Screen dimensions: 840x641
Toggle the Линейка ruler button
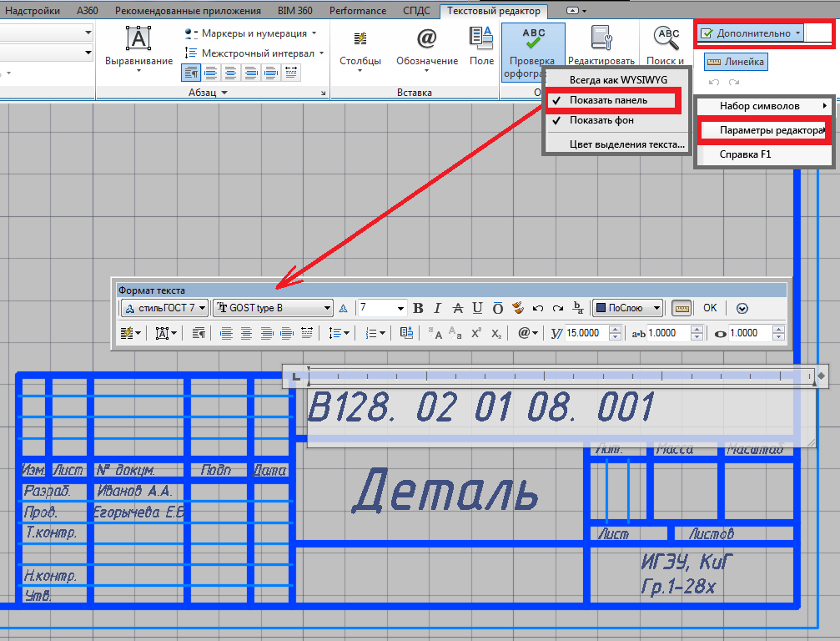734,62
